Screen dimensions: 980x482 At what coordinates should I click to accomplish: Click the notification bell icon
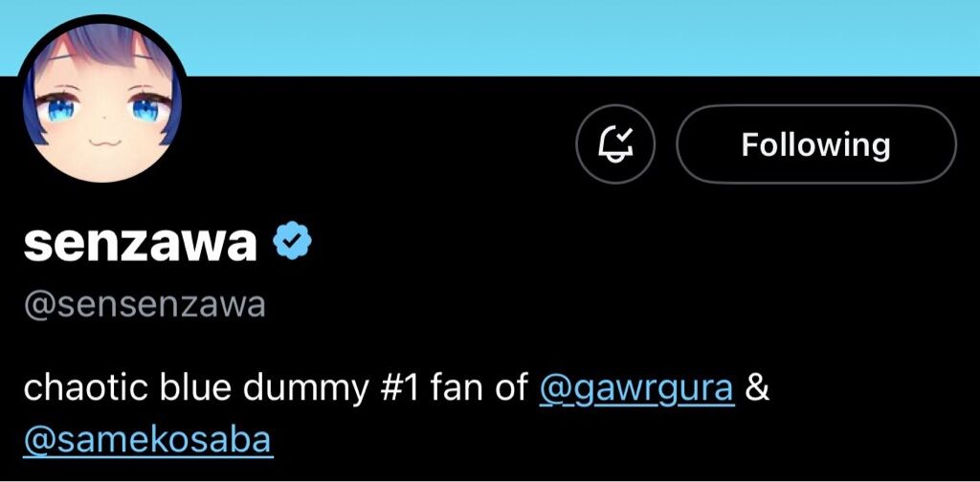(x=615, y=144)
